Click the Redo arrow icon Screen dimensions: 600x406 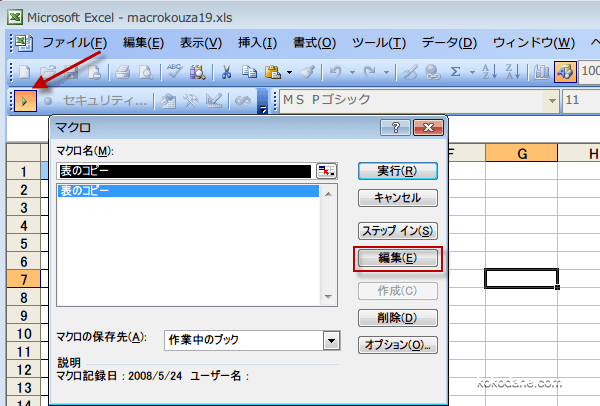pyautogui.click(x=370, y=72)
